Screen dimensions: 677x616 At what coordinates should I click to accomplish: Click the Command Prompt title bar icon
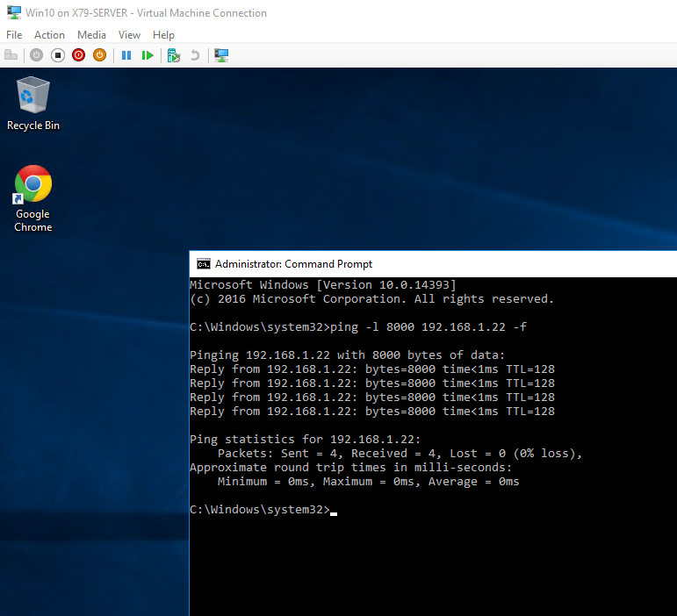[x=203, y=264]
